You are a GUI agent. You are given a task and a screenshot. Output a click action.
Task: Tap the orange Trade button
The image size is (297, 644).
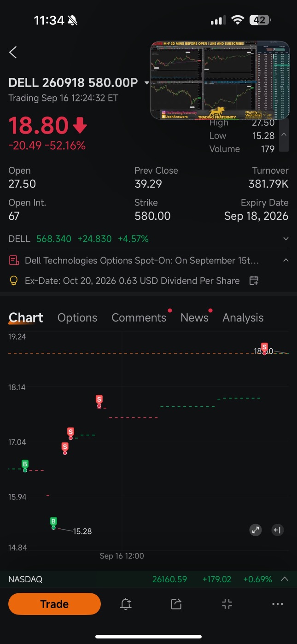click(54, 604)
